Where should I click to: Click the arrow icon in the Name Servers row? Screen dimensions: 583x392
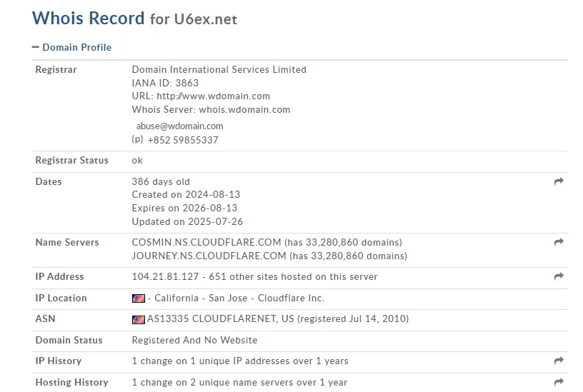tap(559, 243)
